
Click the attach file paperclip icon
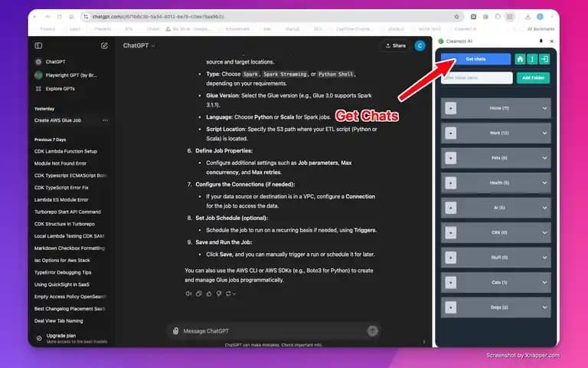pyautogui.click(x=175, y=331)
